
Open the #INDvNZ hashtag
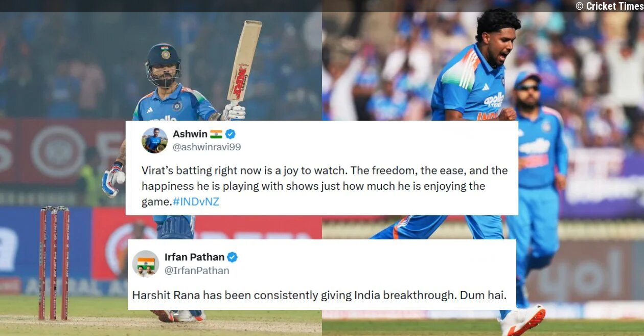[196, 201]
